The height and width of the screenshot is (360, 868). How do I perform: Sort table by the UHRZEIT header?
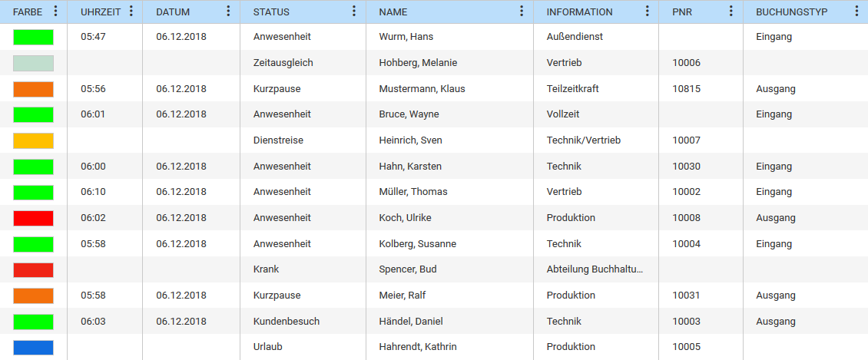[x=100, y=12]
